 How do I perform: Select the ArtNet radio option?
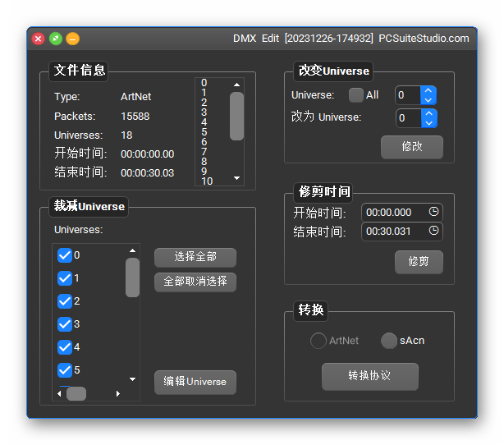318,341
